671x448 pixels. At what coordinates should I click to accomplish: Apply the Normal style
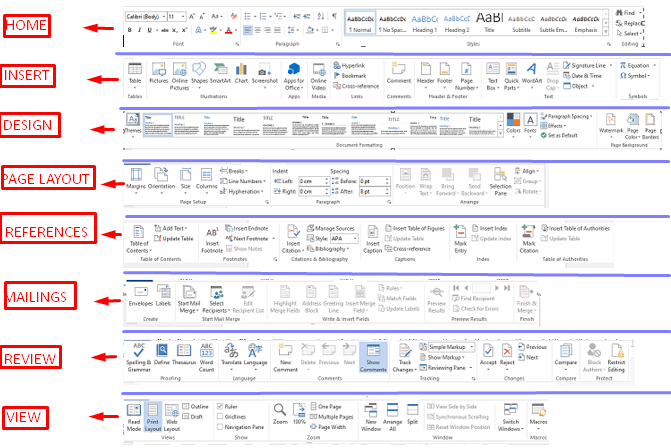[x=360, y=23]
